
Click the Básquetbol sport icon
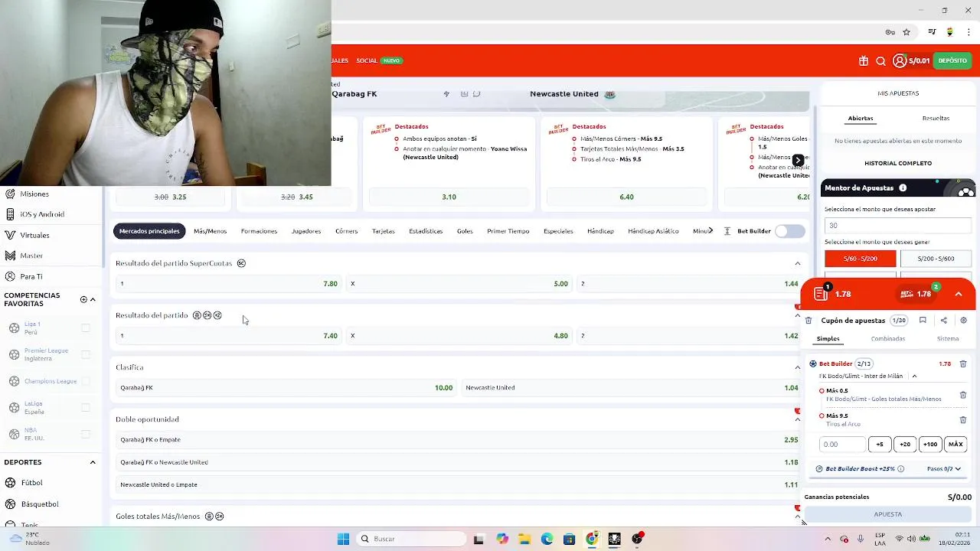[11, 504]
